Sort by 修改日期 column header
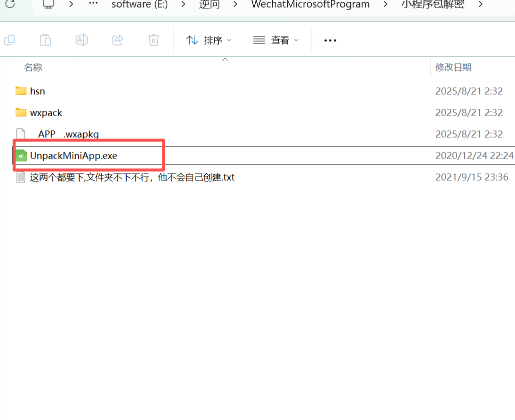 (453, 67)
